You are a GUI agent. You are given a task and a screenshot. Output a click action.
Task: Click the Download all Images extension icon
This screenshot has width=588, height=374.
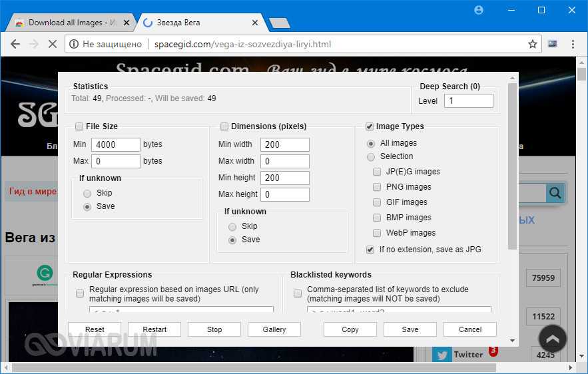[x=552, y=44]
